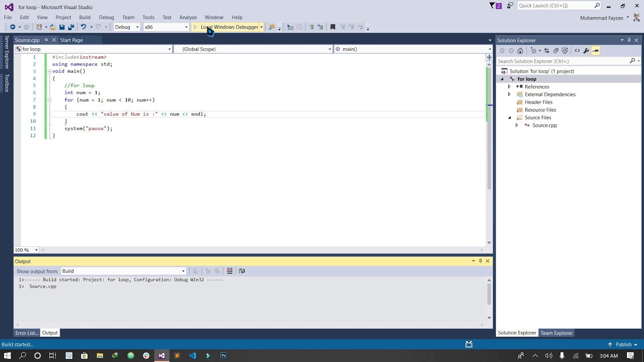Open the Local Windows Debugger dropdown arrow
The image size is (644, 362).
(x=262, y=27)
